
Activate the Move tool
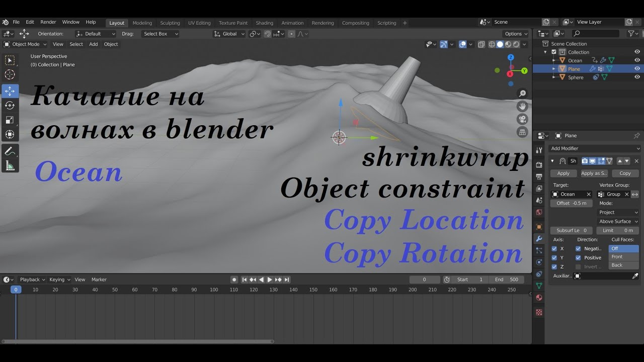coord(10,91)
